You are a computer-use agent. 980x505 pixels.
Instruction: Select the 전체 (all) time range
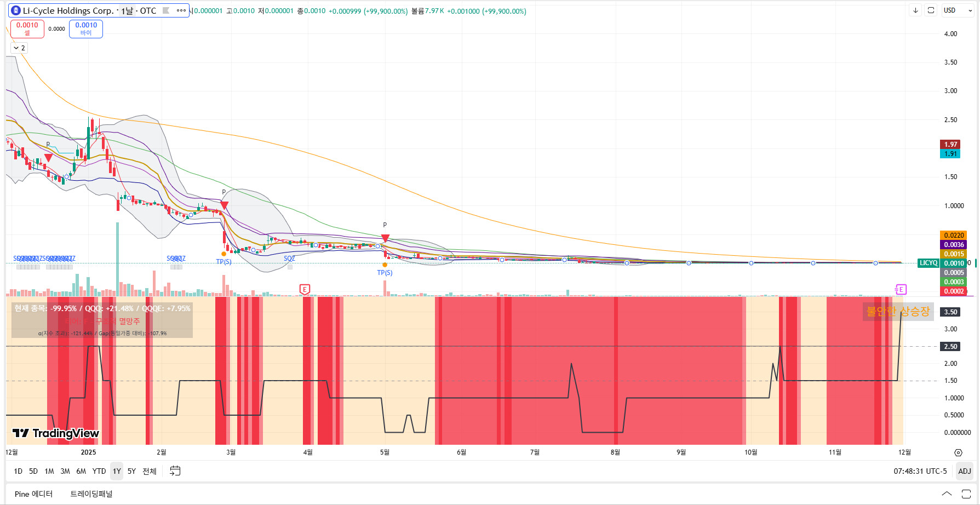pos(150,471)
